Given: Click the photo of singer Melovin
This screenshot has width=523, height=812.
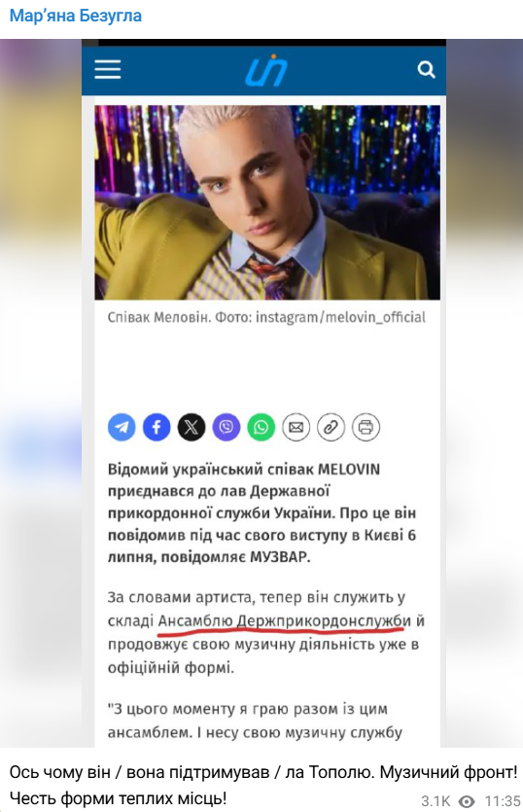Looking at the screenshot, I should tap(267, 202).
